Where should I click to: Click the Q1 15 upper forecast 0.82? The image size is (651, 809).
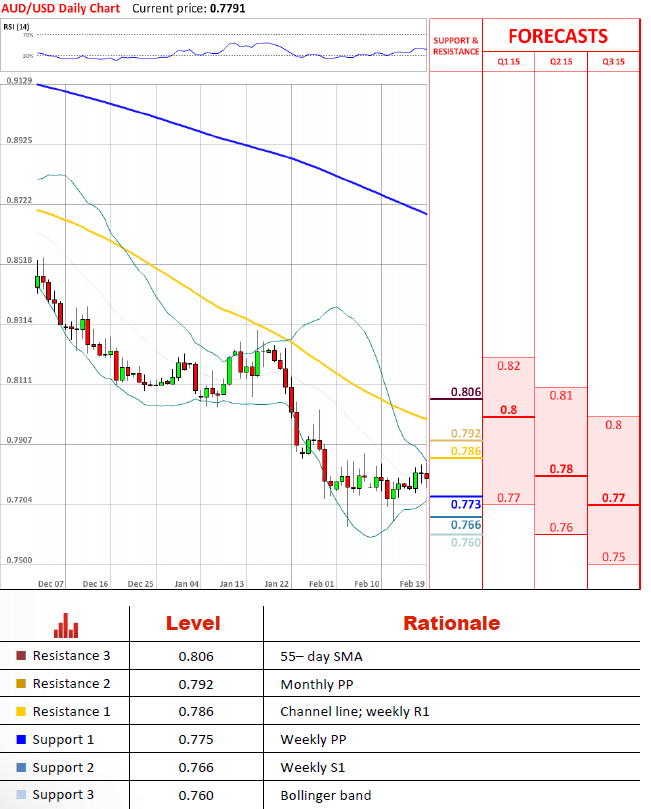coord(509,366)
